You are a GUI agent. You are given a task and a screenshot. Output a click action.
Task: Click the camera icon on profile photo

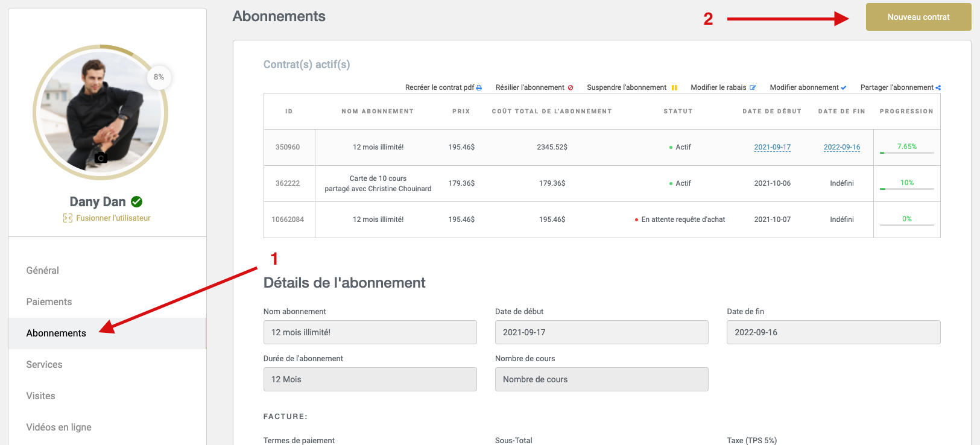[x=101, y=158]
